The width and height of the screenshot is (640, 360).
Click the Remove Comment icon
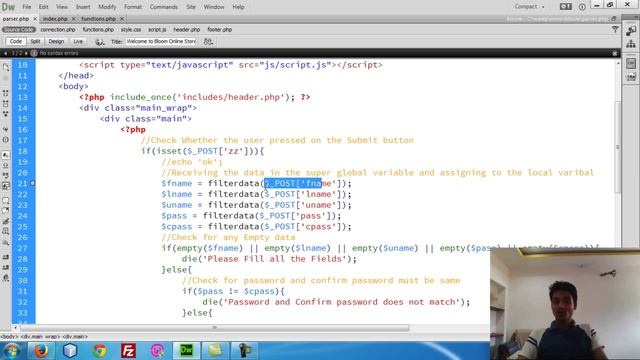6,211
